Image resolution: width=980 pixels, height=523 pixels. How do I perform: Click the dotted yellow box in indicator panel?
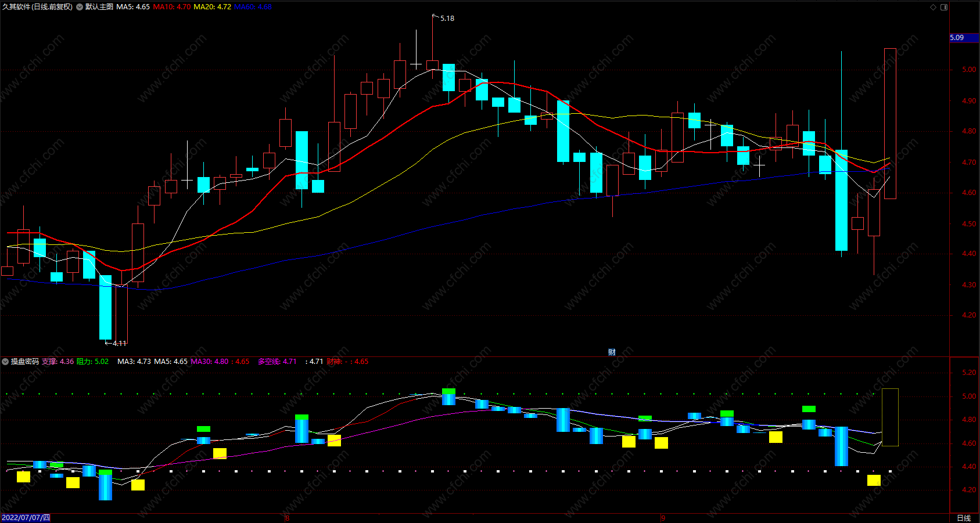(x=890, y=417)
